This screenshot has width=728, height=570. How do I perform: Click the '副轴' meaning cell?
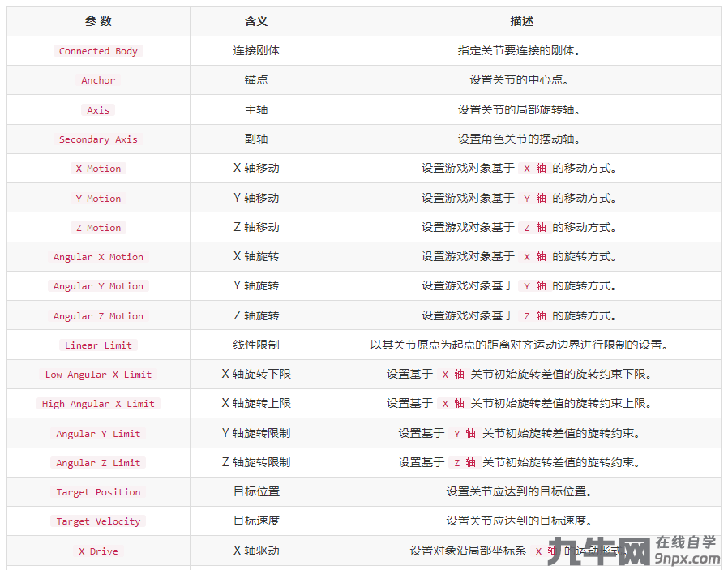[256, 139]
